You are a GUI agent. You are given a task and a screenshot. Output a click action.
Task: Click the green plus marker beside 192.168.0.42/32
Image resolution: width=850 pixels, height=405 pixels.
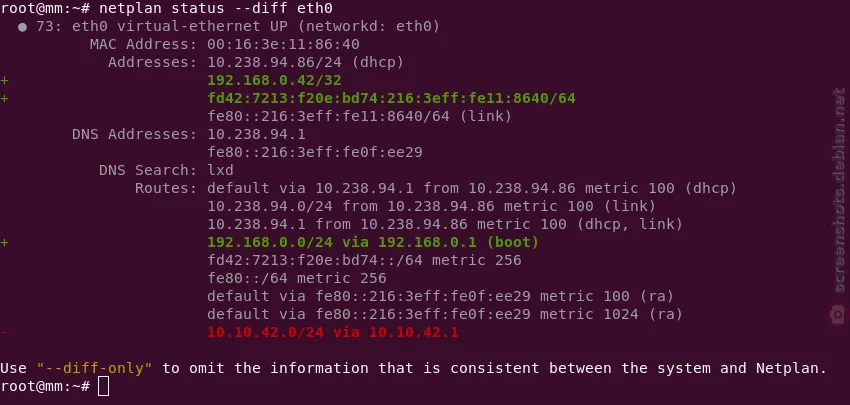tap(5, 80)
